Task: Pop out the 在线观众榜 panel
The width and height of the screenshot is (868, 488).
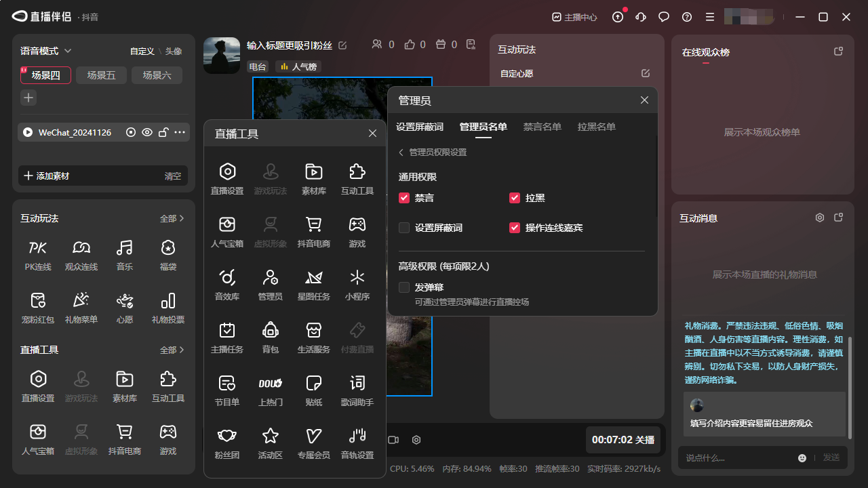Action: (839, 52)
